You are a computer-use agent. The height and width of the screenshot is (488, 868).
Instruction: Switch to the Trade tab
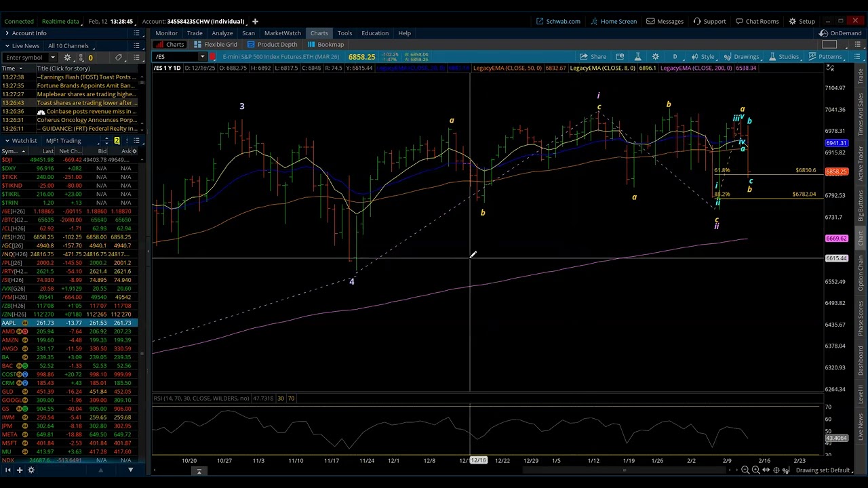pos(195,33)
